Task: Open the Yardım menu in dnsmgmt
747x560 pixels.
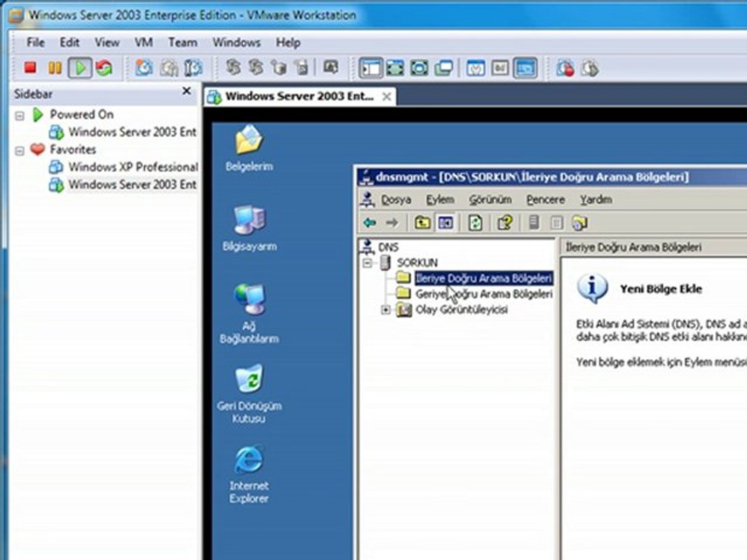Action: pos(596,200)
